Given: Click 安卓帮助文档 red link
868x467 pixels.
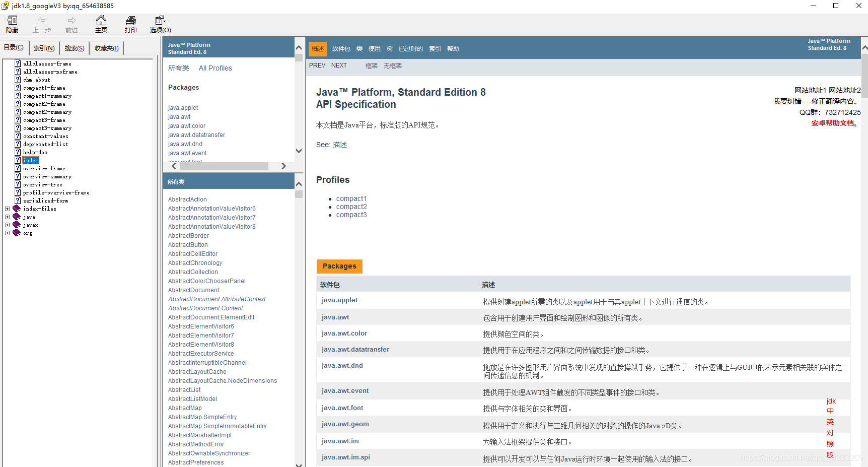Looking at the screenshot, I should point(835,123).
